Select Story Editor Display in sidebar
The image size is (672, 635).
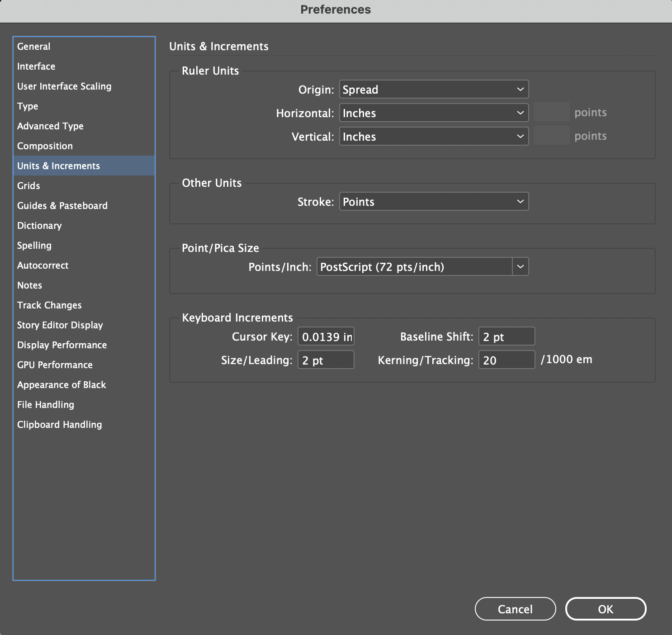(60, 325)
